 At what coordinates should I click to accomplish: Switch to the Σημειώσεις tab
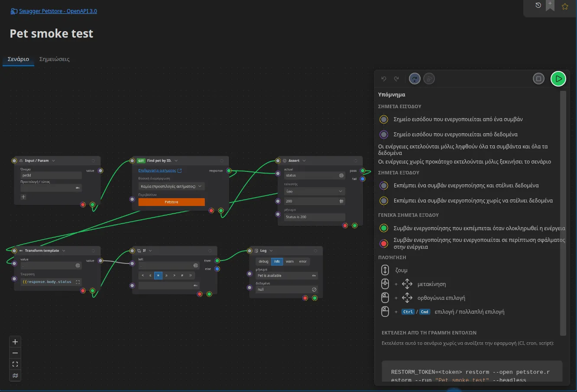click(x=54, y=59)
